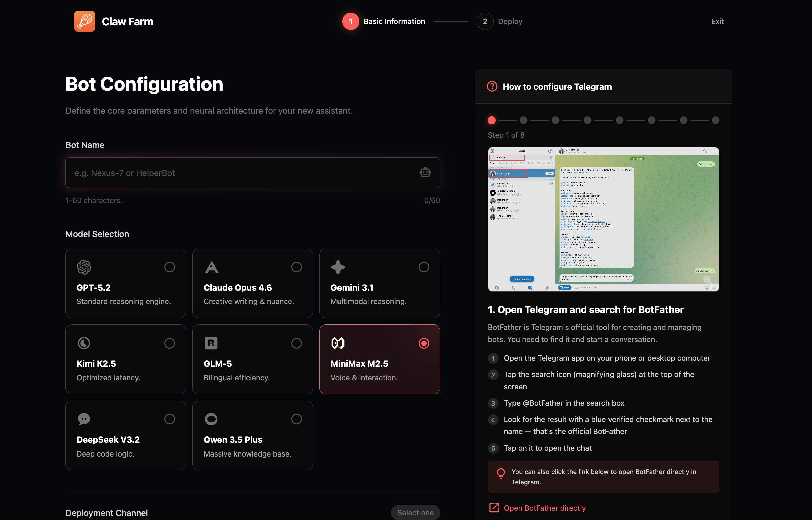The height and width of the screenshot is (520, 812).
Task: Click the help question mark icon
Action: [492, 87]
